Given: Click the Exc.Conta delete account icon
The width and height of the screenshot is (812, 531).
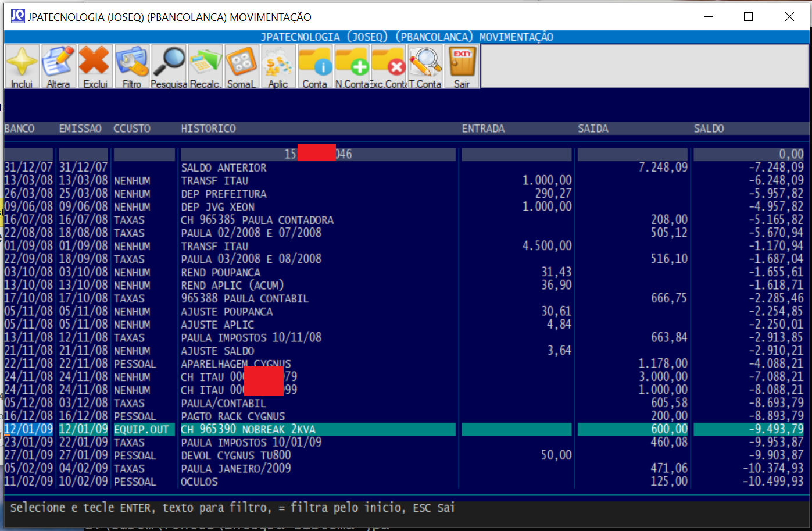Looking at the screenshot, I should [x=388, y=66].
